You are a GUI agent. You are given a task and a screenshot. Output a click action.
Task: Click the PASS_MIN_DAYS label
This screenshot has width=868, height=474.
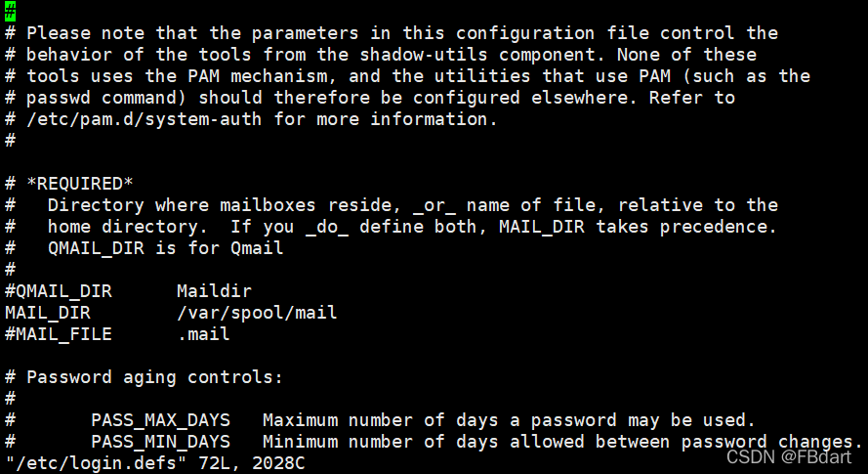coord(160,442)
